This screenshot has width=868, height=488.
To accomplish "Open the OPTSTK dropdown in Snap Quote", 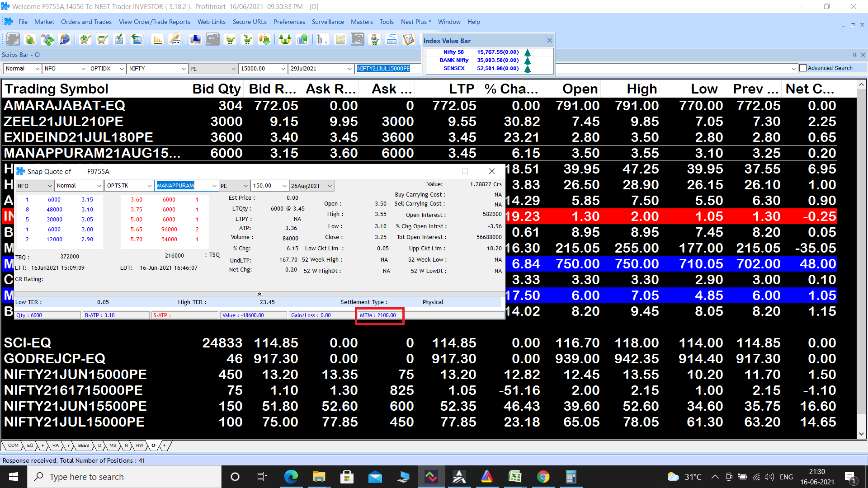I will coord(149,186).
